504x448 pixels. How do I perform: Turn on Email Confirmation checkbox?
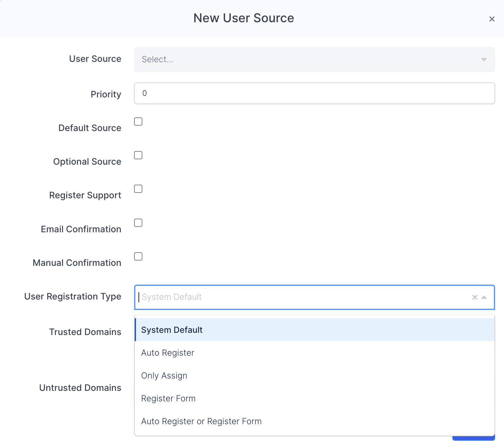pos(138,223)
